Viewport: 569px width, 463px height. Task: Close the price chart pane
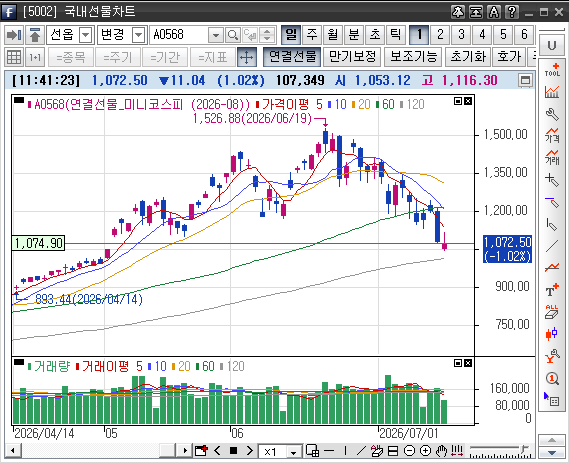[468, 101]
